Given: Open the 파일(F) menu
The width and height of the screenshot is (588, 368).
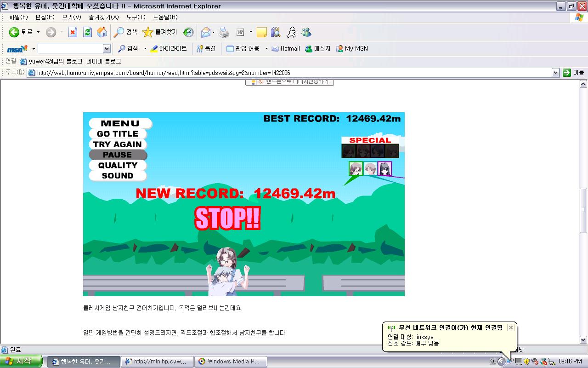Looking at the screenshot, I should [x=18, y=17].
